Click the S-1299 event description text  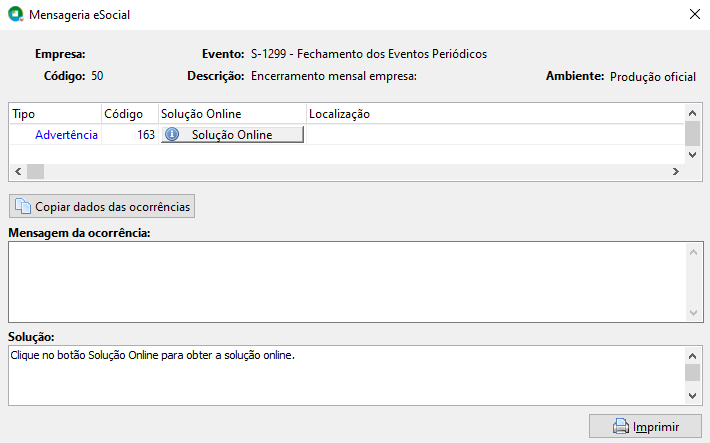coord(369,54)
